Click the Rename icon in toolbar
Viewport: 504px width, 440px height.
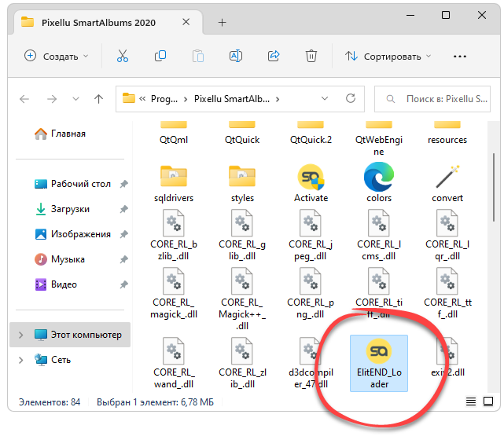click(x=236, y=56)
